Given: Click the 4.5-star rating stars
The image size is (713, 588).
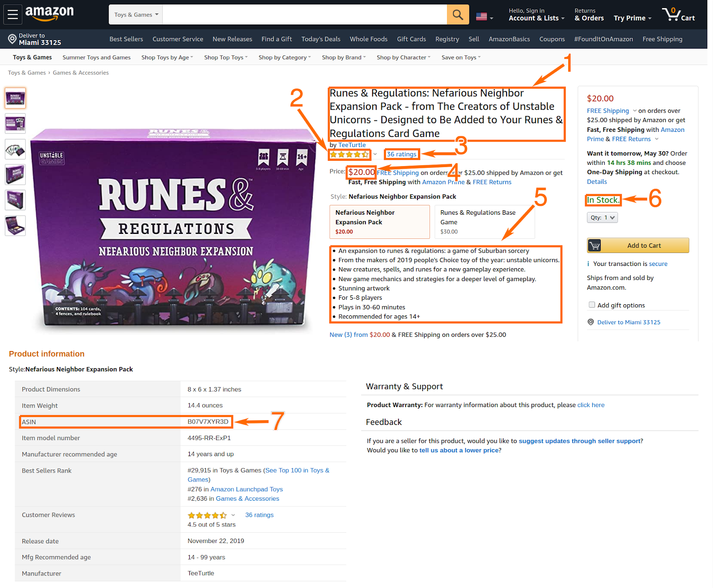Looking at the screenshot, I should (349, 154).
